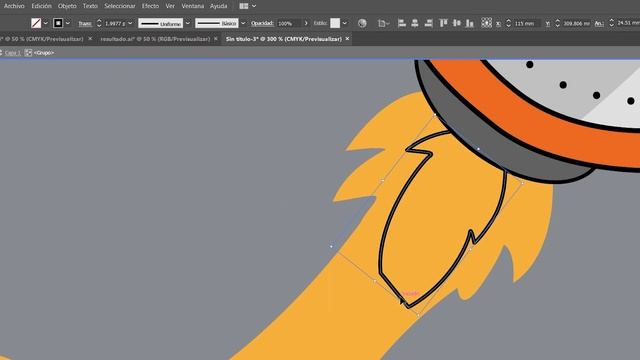Image resolution: width=640 pixels, height=360 pixels.
Task: Adjust the stroke weight stepper arrows
Action: pos(99,23)
